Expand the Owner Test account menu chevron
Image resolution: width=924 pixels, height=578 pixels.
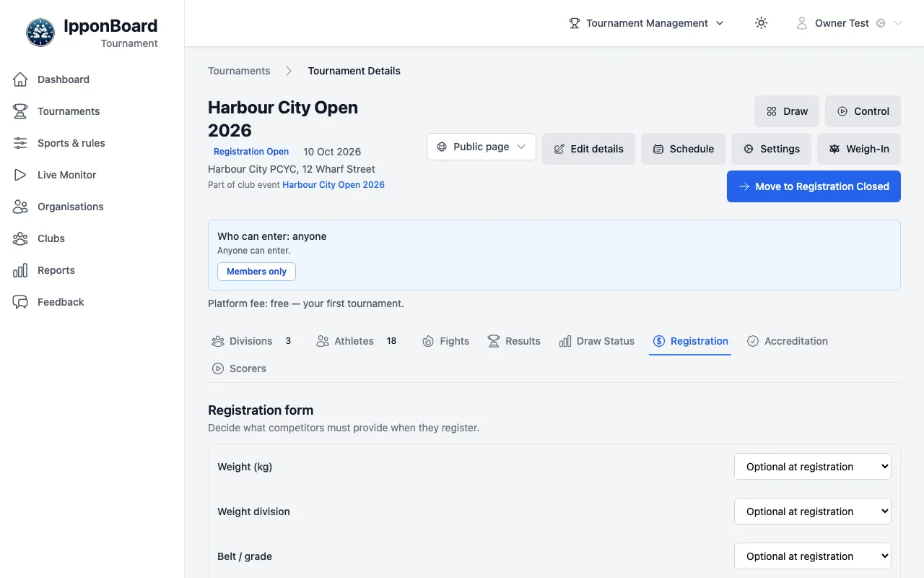coord(898,23)
